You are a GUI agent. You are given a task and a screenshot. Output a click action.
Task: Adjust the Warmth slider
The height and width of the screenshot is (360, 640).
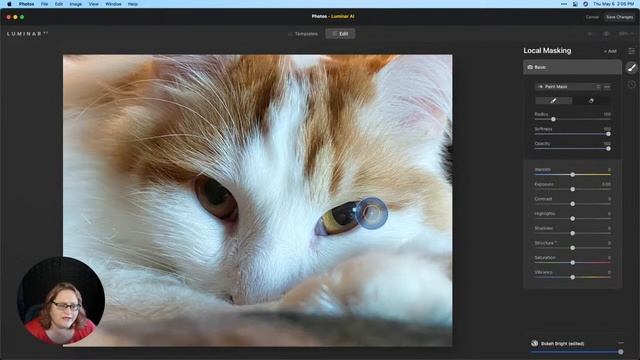tap(573, 174)
